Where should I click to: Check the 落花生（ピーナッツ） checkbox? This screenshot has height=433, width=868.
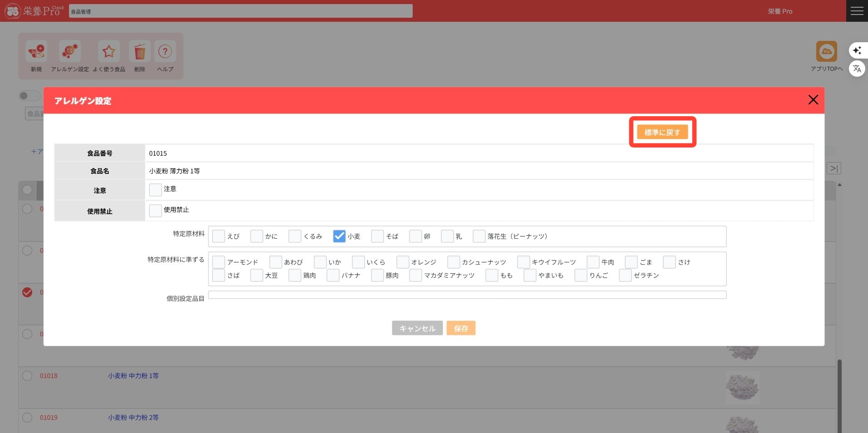point(479,236)
